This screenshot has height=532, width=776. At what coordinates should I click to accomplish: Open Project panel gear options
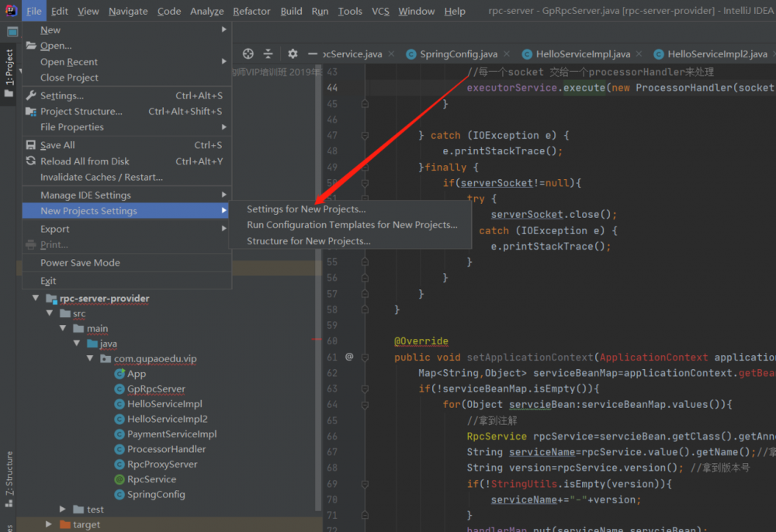tap(293, 54)
